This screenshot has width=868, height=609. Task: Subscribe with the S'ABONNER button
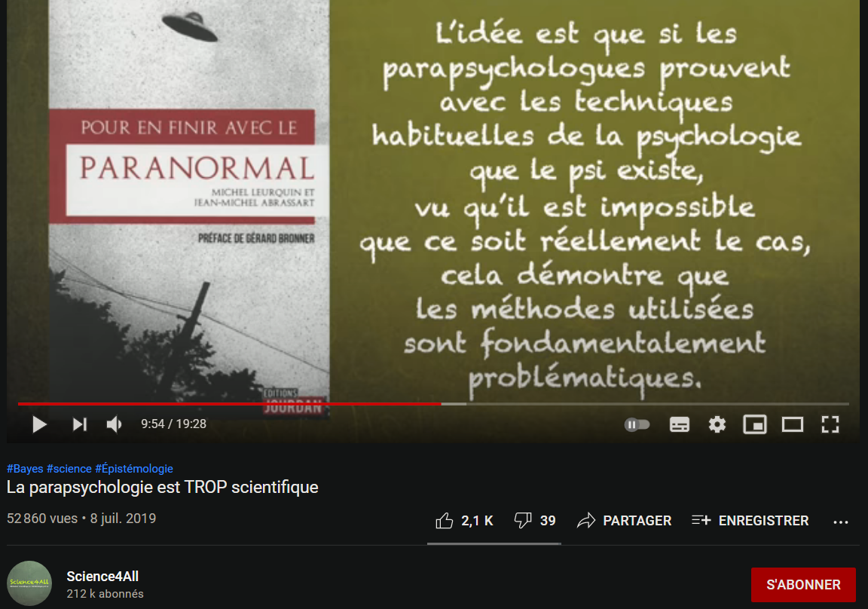[x=803, y=585]
